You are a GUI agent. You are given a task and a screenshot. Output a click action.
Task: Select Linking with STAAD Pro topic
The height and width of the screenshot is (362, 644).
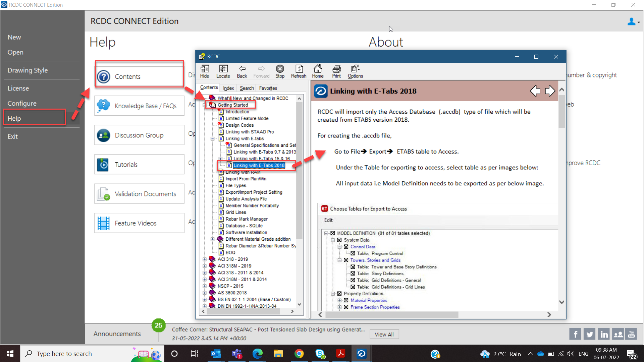tap(250, 132)
